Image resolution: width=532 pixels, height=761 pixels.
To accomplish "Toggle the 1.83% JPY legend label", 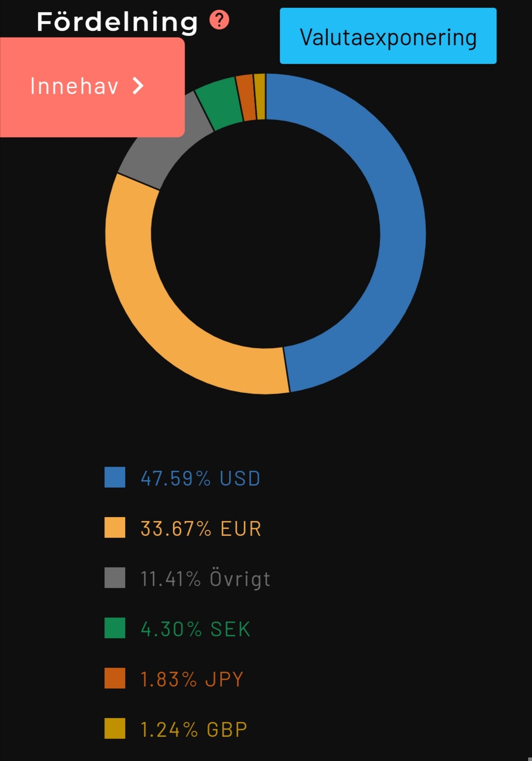I will [192, 679].
